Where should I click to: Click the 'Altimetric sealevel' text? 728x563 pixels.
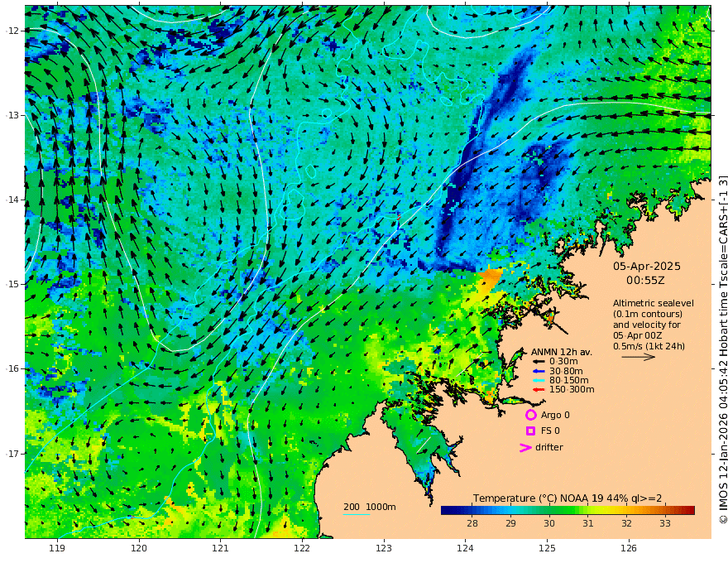click(654, 303)
